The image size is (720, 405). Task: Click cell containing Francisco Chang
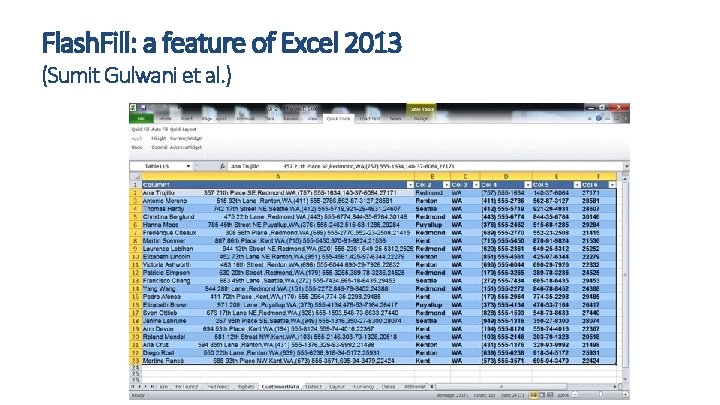(278, 281)
